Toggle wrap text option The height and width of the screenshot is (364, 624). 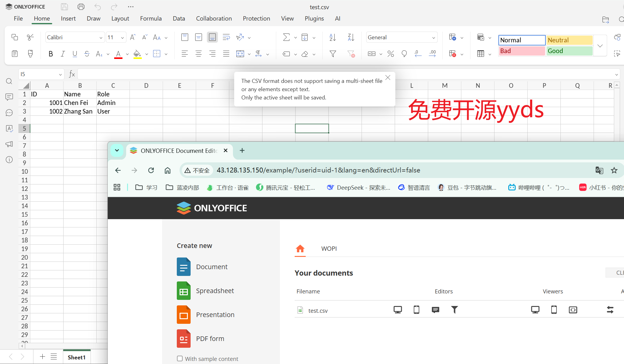[x=226, y=37]
